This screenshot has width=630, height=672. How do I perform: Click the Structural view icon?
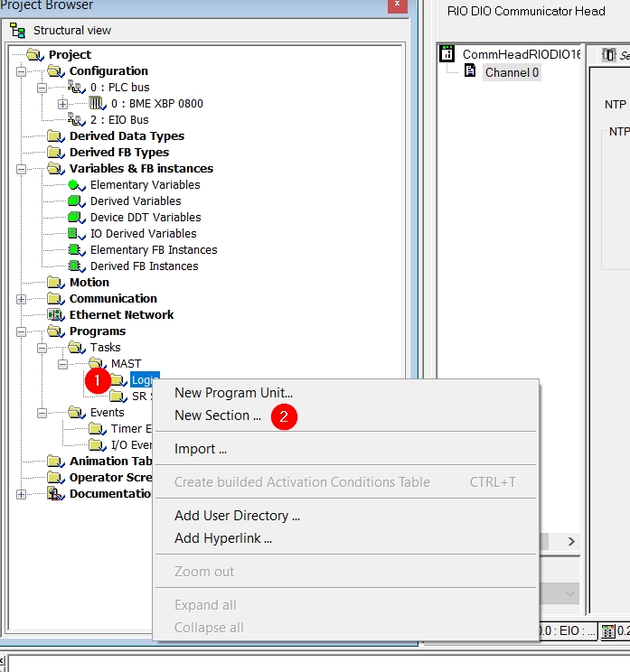point(17,31)
